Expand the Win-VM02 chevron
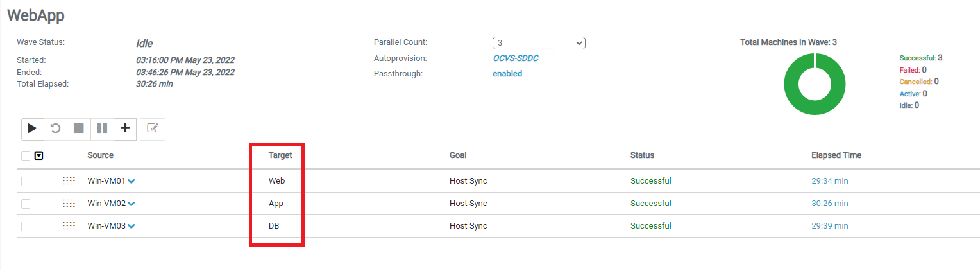980x271 pixels. [131, 204]
